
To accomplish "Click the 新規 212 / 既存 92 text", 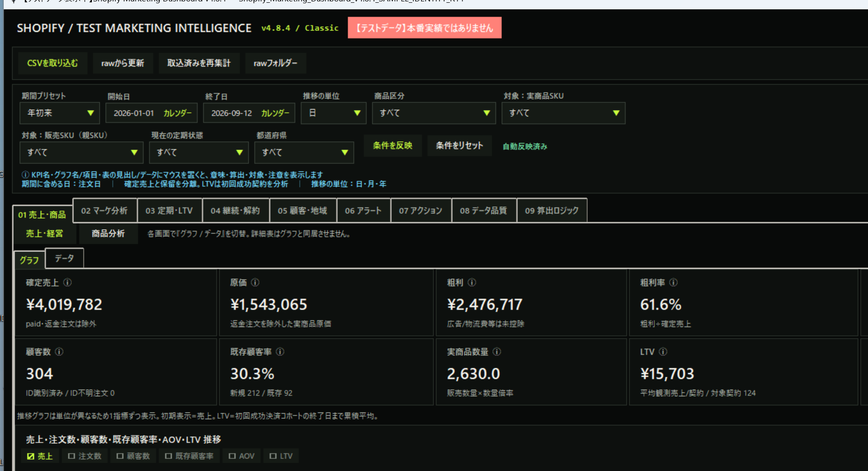I will pos(261,393).
